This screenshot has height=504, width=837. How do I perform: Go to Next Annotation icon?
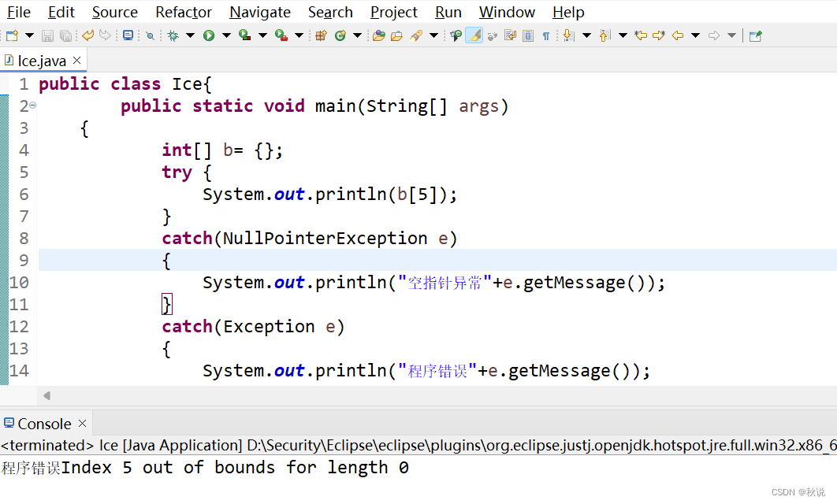tap(569, 35)
